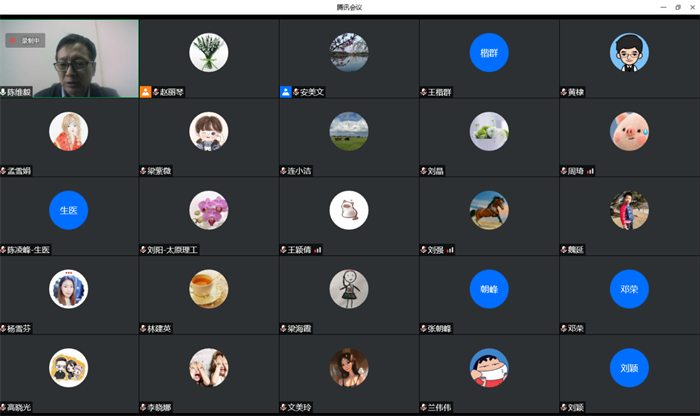
Task: Click the pink pig avatar of 周琦
Action: point(629,131)
